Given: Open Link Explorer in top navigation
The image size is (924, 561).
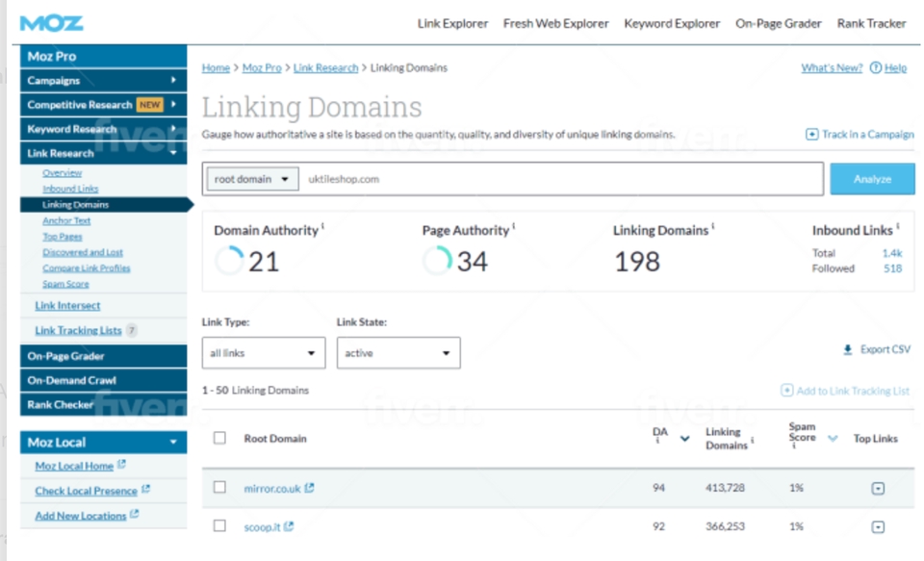Looking at the screenshot, I should coord(452,23).
